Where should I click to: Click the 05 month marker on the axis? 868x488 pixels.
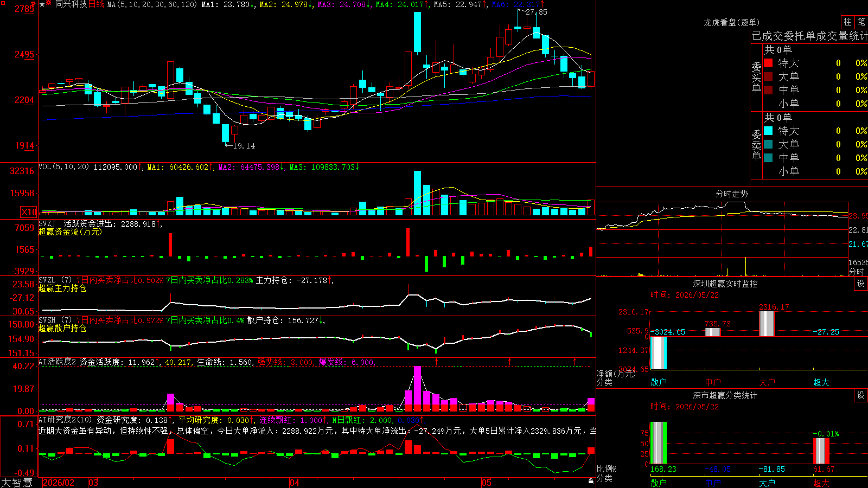pos(487,483)
